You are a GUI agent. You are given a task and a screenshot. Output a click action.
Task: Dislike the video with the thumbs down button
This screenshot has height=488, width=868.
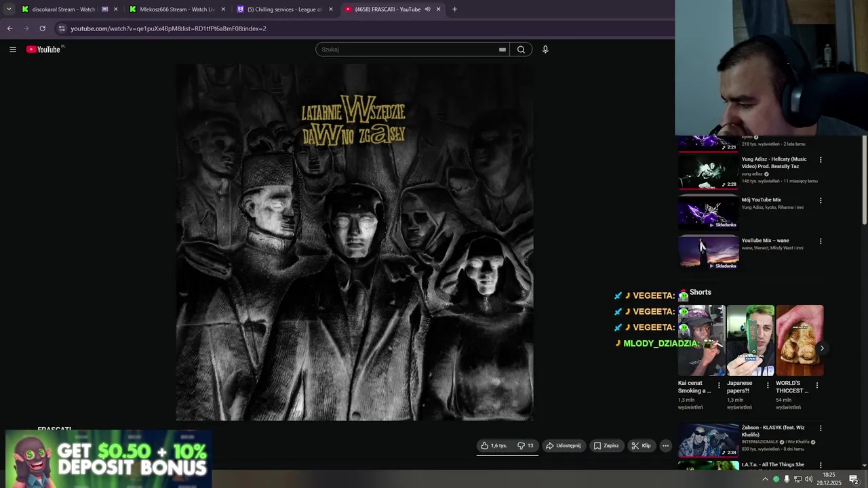[x=526, y=445]
